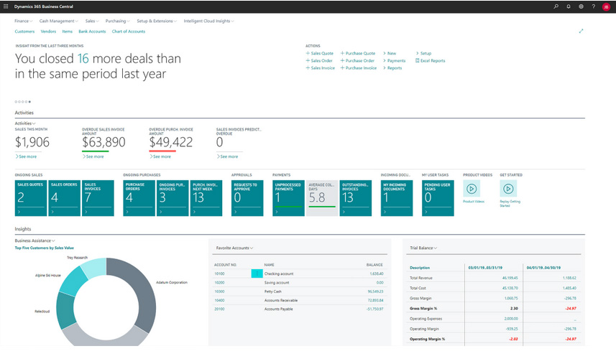This screenshot has height=364, width=616.
Task: Open Top Five Customers by Sales Value
Action: point(45,248)
